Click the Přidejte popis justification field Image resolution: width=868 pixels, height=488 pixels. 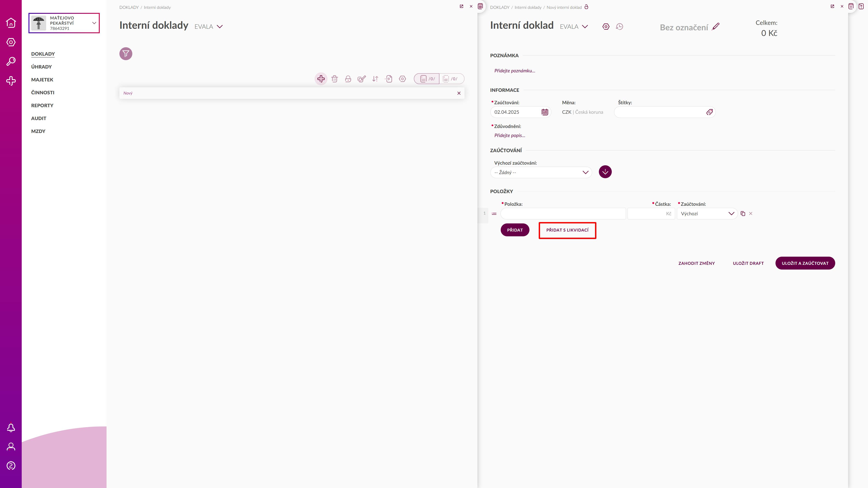pyautogui.click(x=510, y=135)
